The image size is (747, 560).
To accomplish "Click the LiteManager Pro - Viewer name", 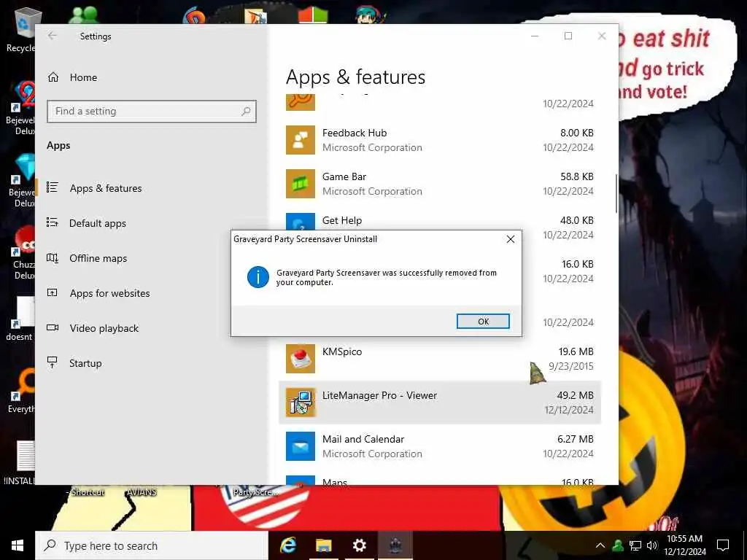I will click(x=379, y=396).
